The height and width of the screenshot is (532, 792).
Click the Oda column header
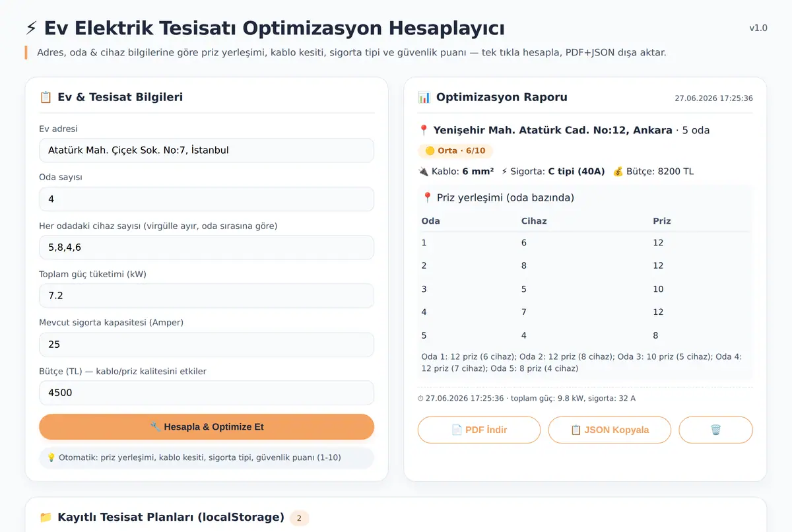(431, 221)
